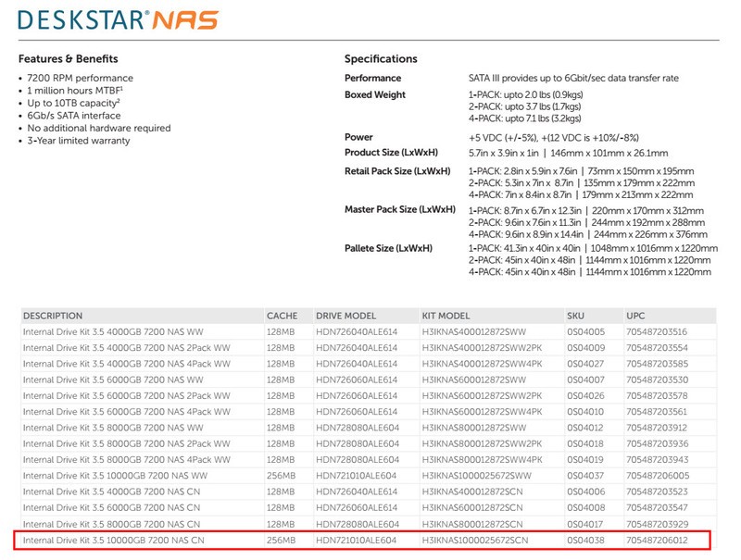This screenshot has height=560, width=741.
Task: Click 'No additional hardware required' bullet
Action: [x=99, y=128]
